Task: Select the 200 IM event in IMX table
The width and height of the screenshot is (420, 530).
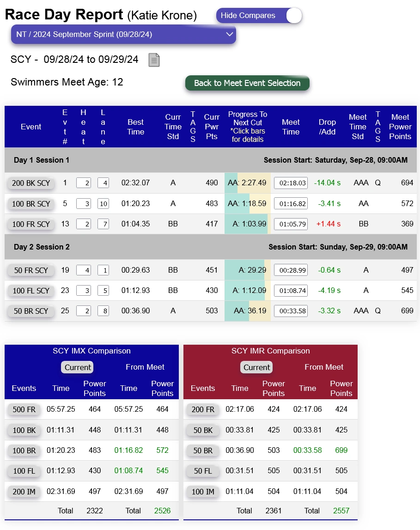Action: [24, 492]
